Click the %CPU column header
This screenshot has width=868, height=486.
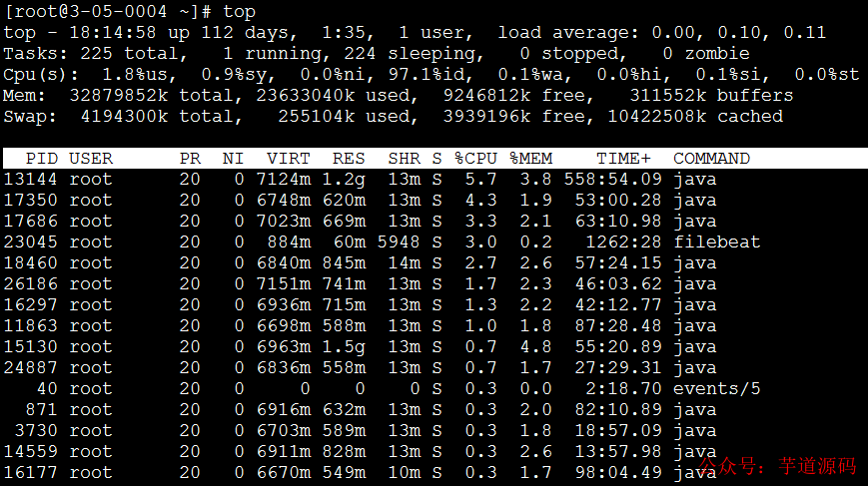coord(476,159)
